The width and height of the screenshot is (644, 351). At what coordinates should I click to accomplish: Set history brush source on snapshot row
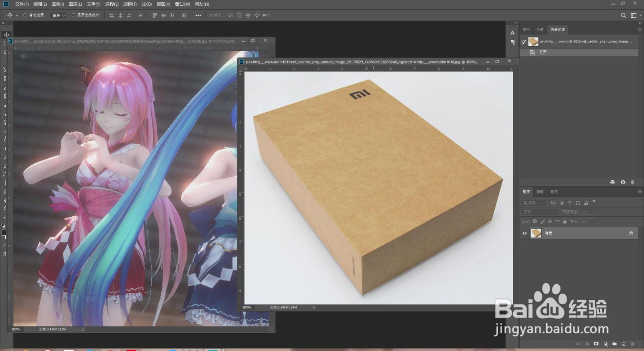point(524,42)
